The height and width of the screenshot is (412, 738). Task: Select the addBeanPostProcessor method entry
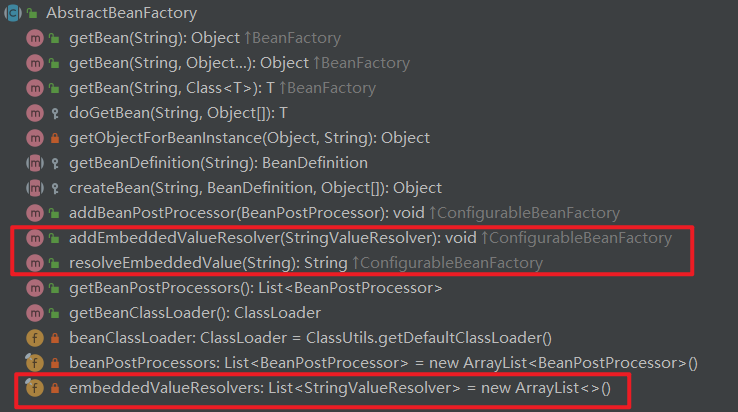[x=241, y=213]
